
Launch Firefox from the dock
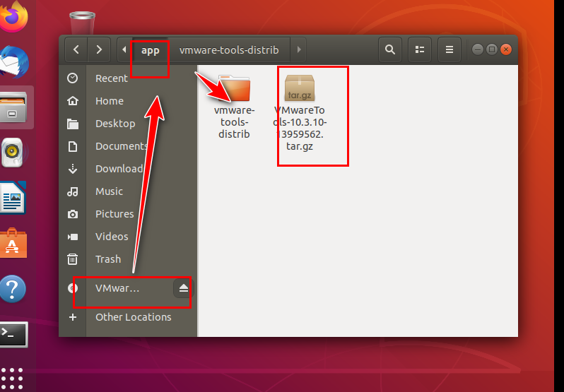13,16
